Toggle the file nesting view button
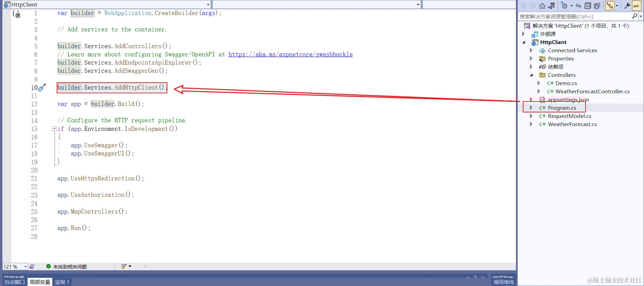Viewport: 644px width, 286px height. pos(610,6)
